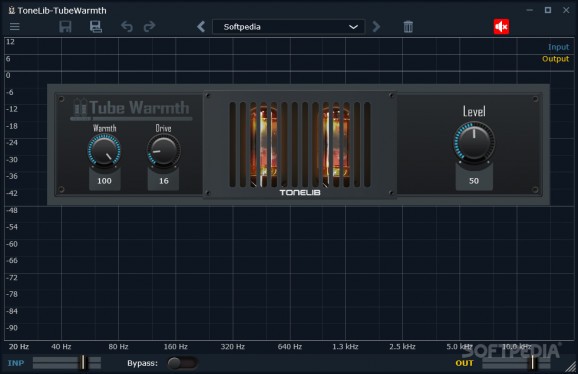Screen dimensions: 578x374
Task: Click the Warmth knob
Action: coord(104,150)
